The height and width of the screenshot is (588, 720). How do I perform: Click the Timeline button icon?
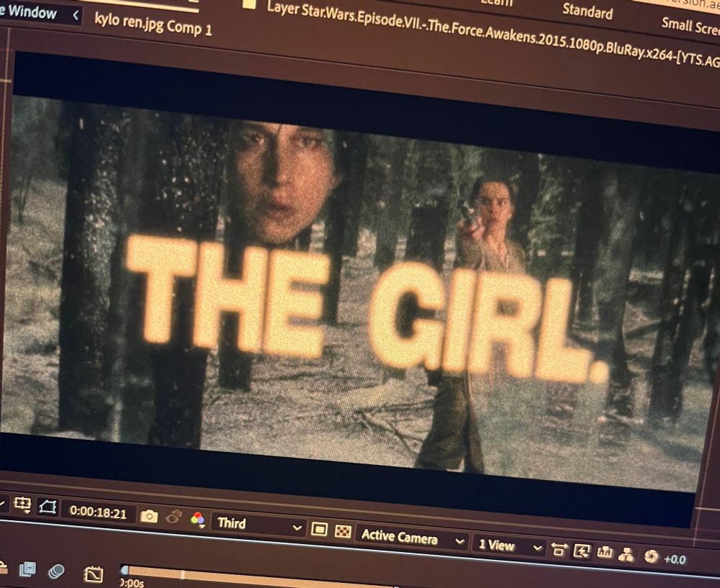tap(604, 552)
